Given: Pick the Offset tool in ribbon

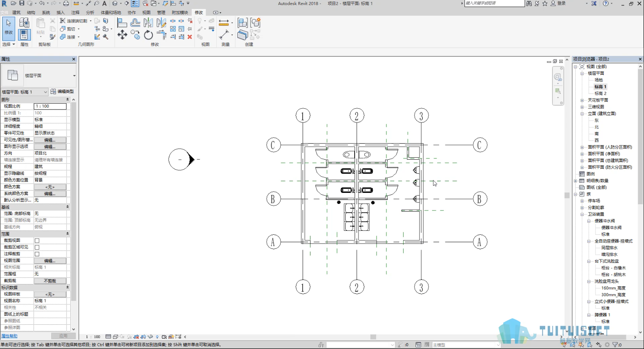Looking at the screenshot, I should (x=135, y=23).
